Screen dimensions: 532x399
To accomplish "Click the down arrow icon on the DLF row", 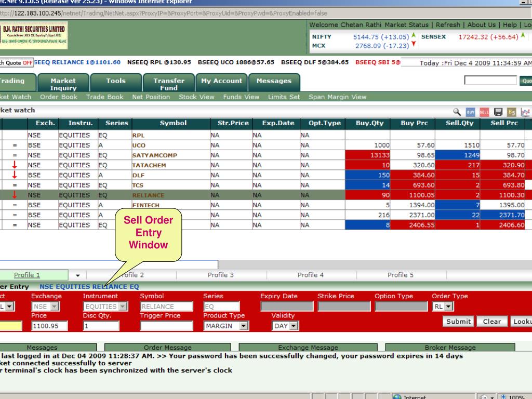I will [15, 175].
